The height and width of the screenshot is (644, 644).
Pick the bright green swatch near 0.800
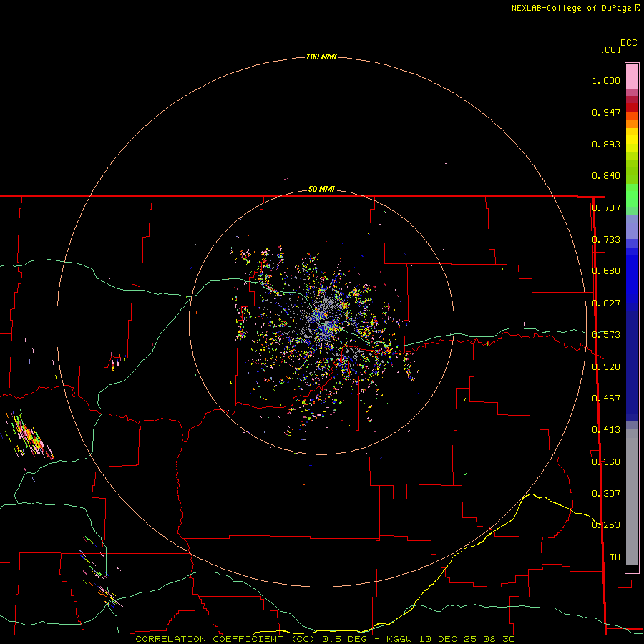[x=632, y=195]
